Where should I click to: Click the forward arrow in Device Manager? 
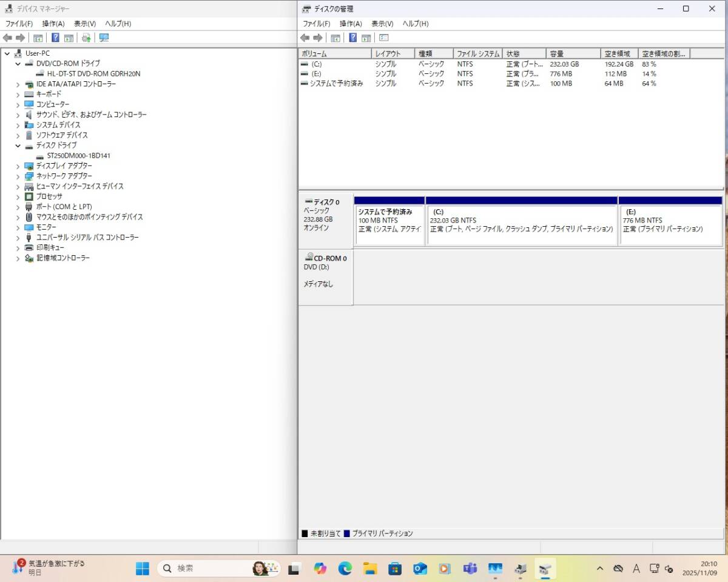[x=20, y=38]
